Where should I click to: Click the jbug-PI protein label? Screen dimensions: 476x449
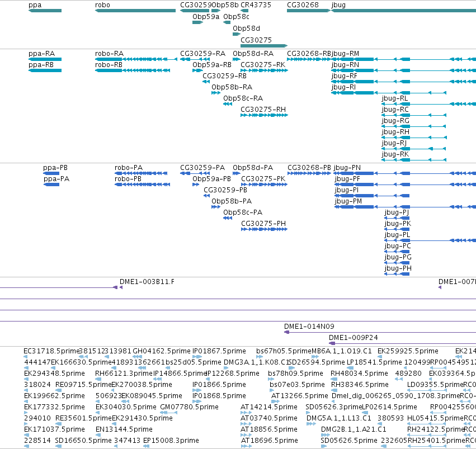pyautogui.click(x=347, y=190)
